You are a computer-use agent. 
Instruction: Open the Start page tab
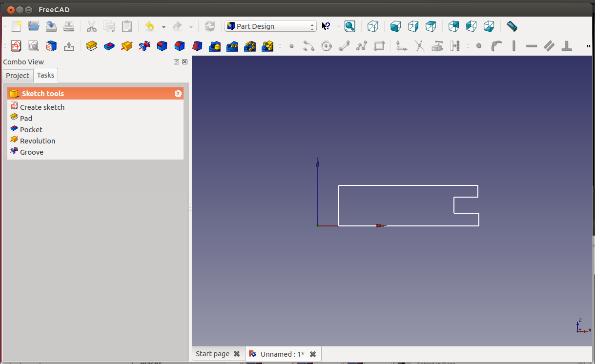click(x=212, y=354)
